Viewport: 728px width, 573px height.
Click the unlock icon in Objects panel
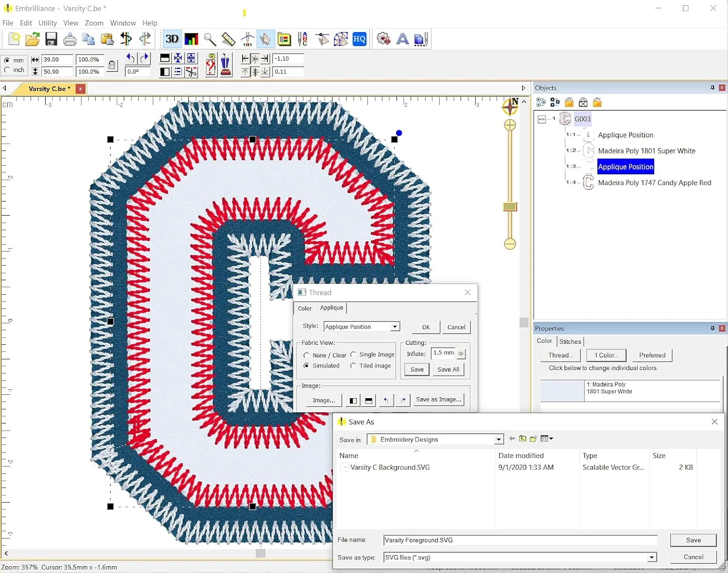(x=597, y=102)
